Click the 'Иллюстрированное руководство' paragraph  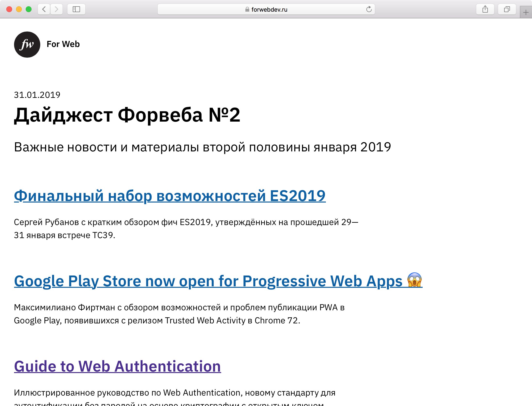175,397
